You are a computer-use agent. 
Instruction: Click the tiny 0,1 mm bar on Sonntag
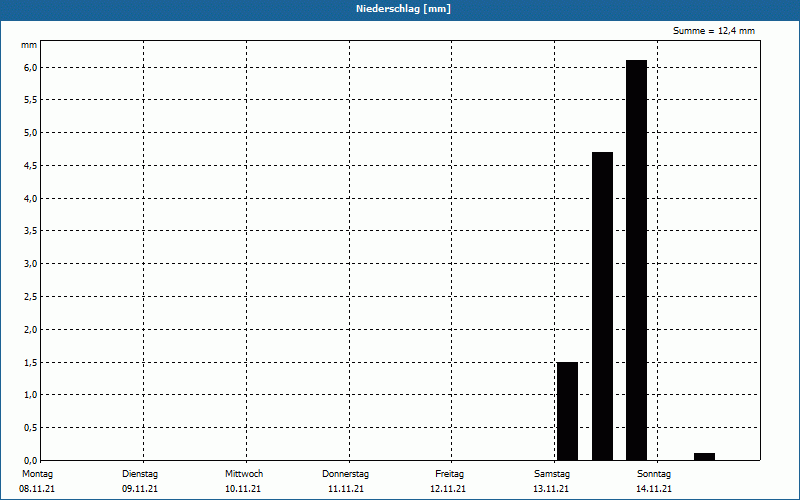pyautogui.click(x=705, y=457)
